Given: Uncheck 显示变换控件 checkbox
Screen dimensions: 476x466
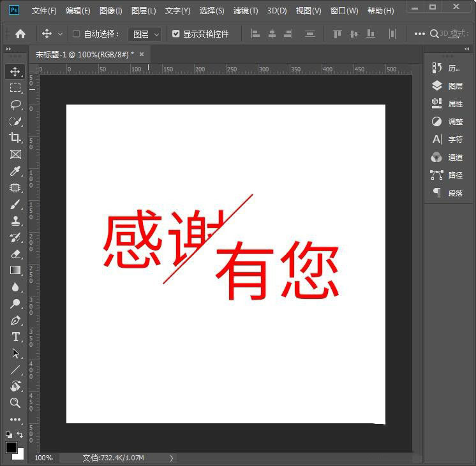Looking at the screenshot, I should tap(175, 33).
